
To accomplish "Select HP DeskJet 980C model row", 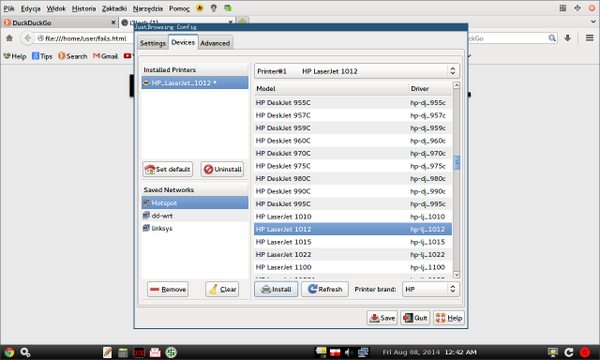I will (x=353, y=179).
